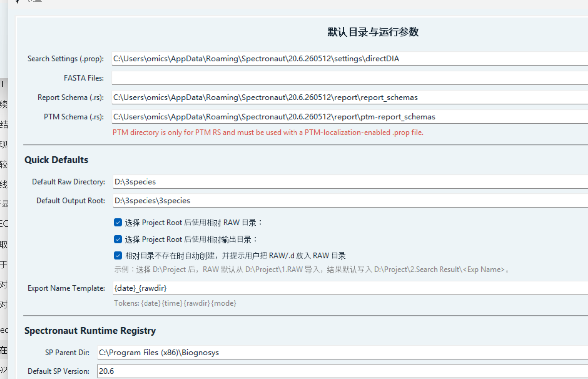Click the gray example path hint line

[x=312, y=269]
